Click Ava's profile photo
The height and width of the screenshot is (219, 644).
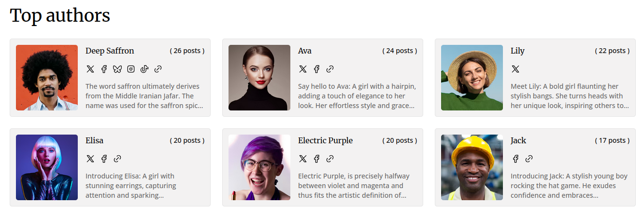coord(259,78)
